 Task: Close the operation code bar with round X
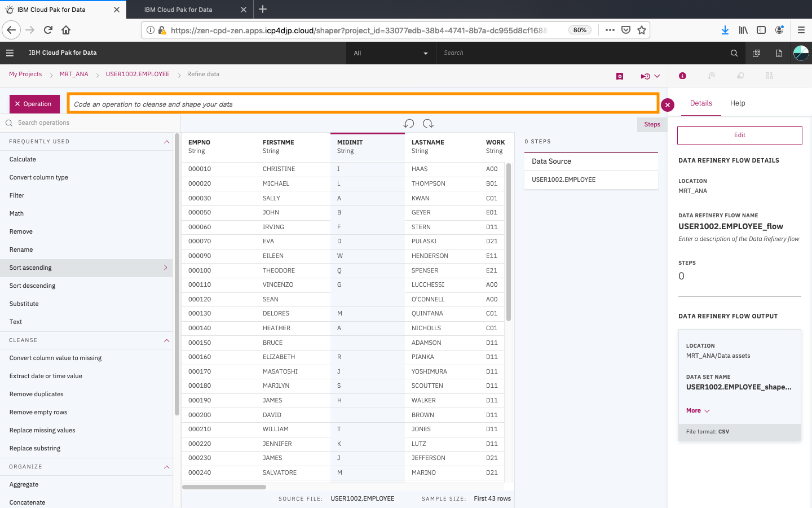(668, 104)
